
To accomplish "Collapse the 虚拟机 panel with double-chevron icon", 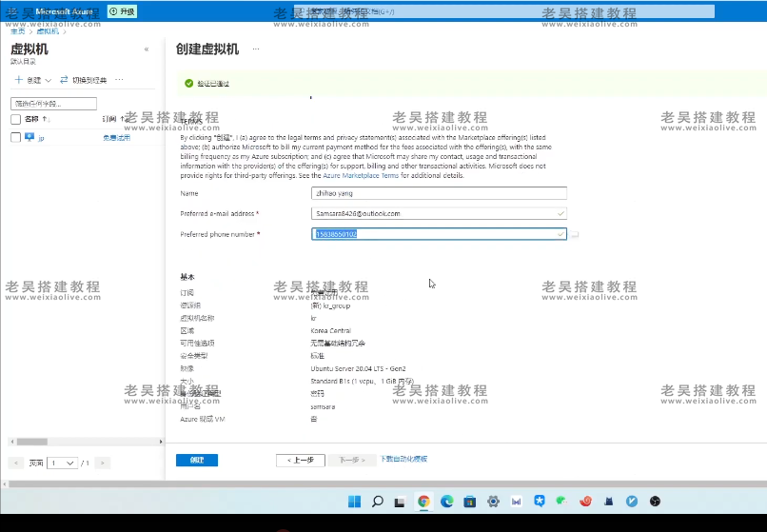I will click(x=147, y=49).
